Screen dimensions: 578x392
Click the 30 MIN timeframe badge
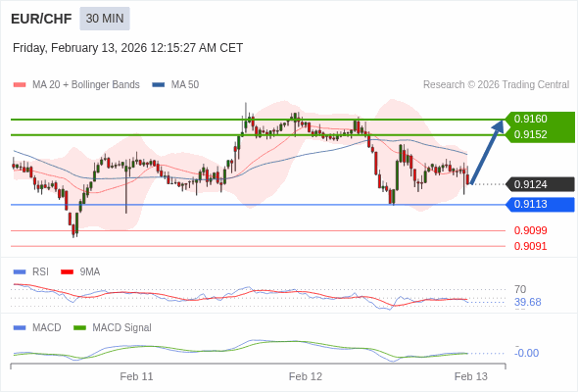(x=105, y=19)
